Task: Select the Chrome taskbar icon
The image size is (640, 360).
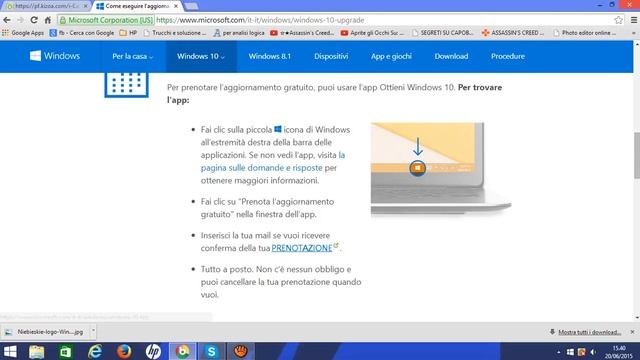Action: click(x=182, y=351)
